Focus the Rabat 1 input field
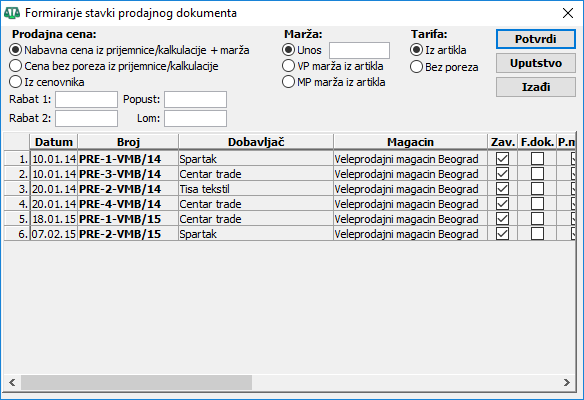Image resolution: width=584 pixels, height=400 pixels. [x=86, y=99]
